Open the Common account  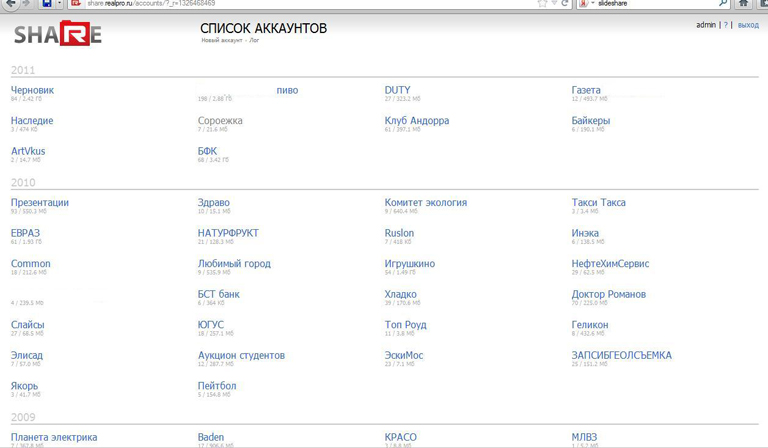30,264
